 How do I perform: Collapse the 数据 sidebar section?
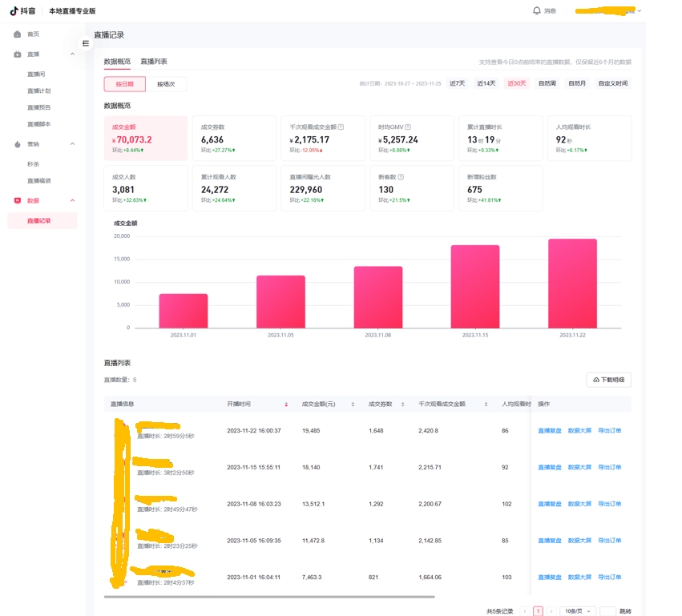coord(73,200)
